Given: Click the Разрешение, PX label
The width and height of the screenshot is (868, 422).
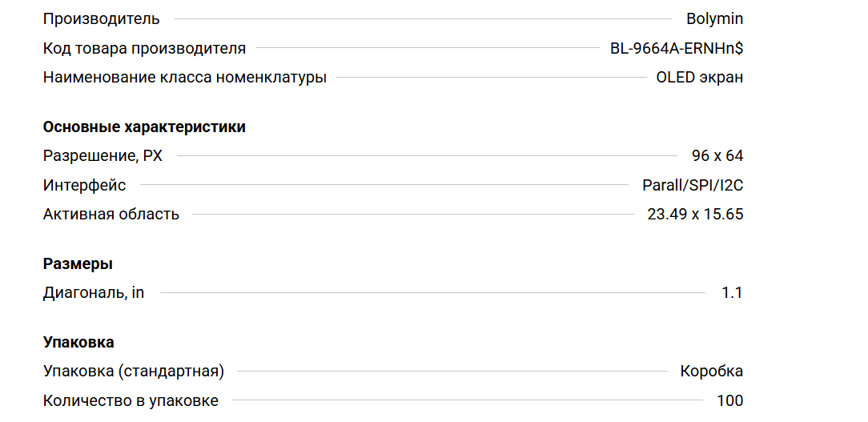Looking at the screenshot, I should (x=102, y=156).
